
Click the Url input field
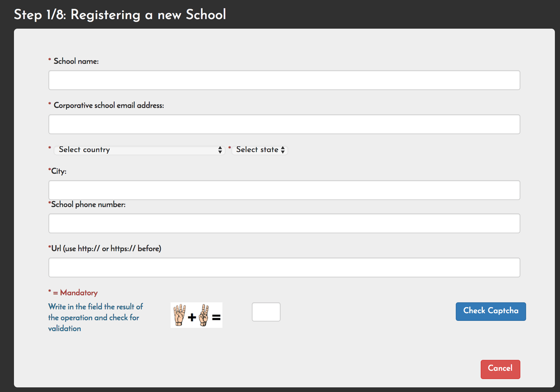pyautogui.click(x=284, y=267)
